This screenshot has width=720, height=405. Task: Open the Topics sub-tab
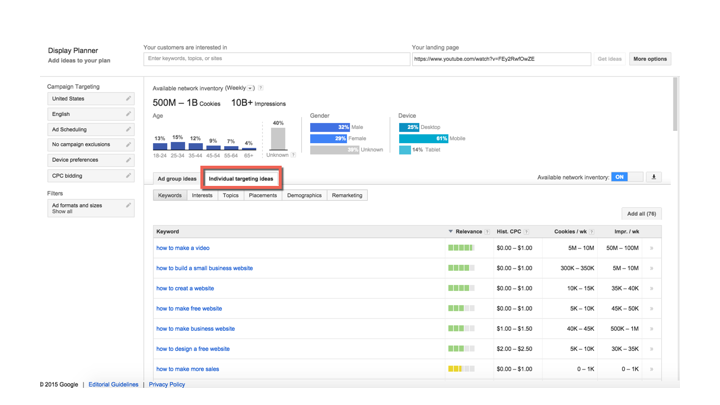tap(231, 195)
